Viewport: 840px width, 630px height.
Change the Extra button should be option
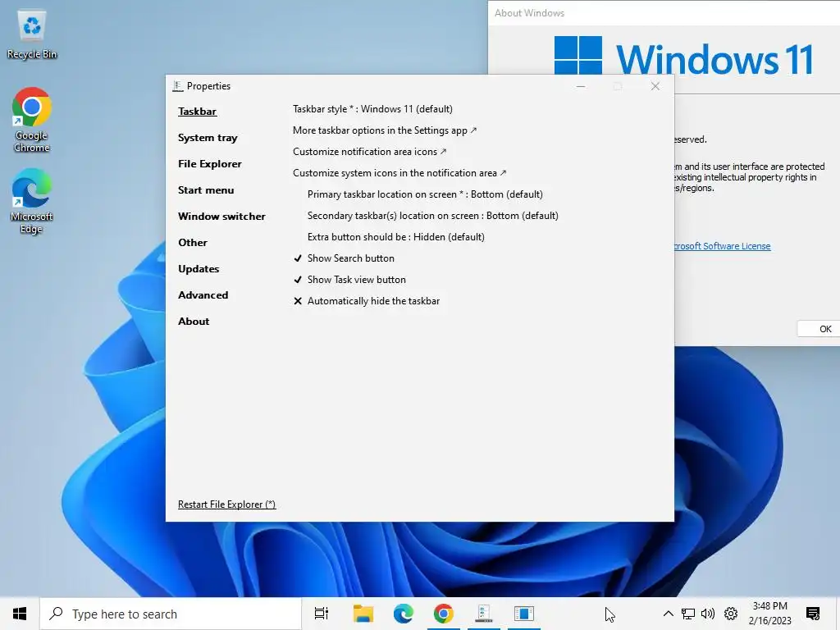click(x=396, y=237)
